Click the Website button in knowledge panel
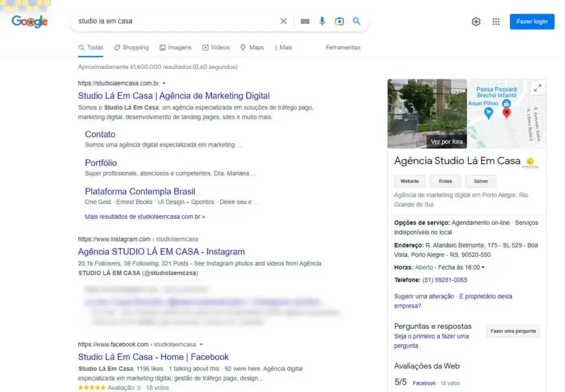 pyautogui.click(x=409, y=181)
